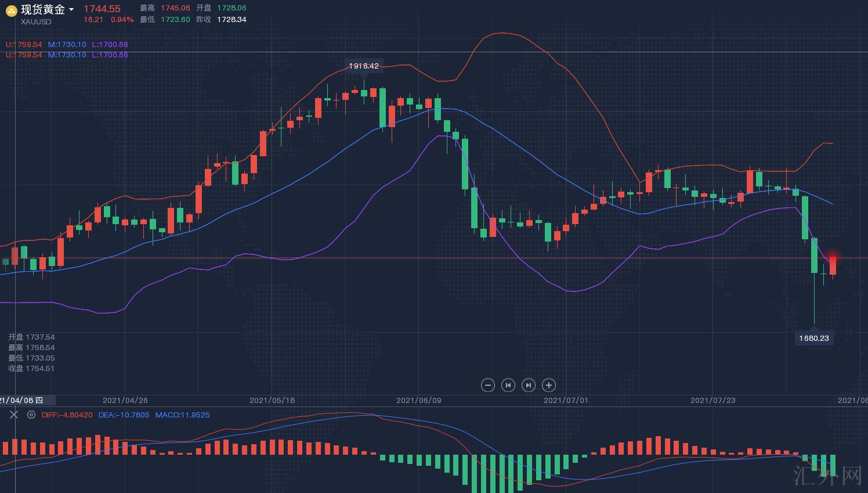Click the DIFF value in MACD legend
This screenshot has width=868, height=493.
67,415
